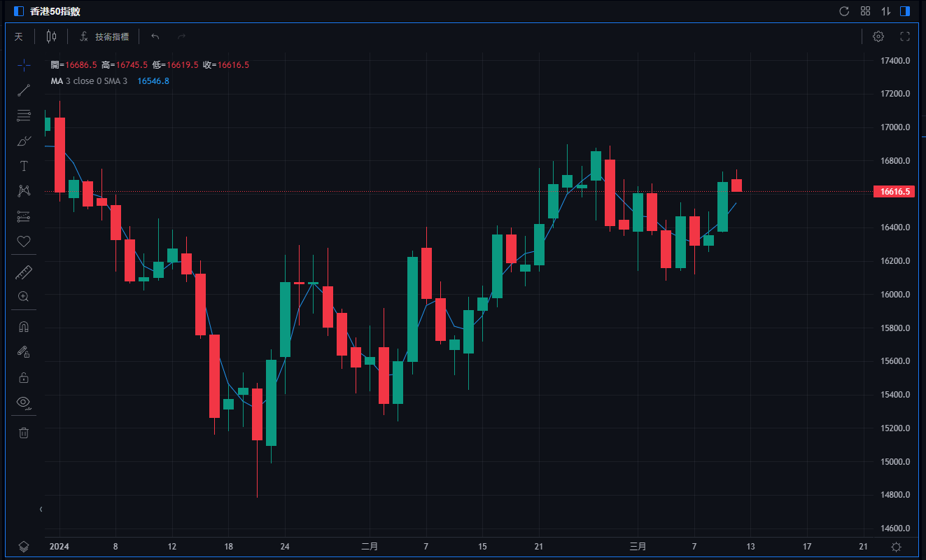
Task: Remove drawings with the trash icon
Action: coord(24,433)
